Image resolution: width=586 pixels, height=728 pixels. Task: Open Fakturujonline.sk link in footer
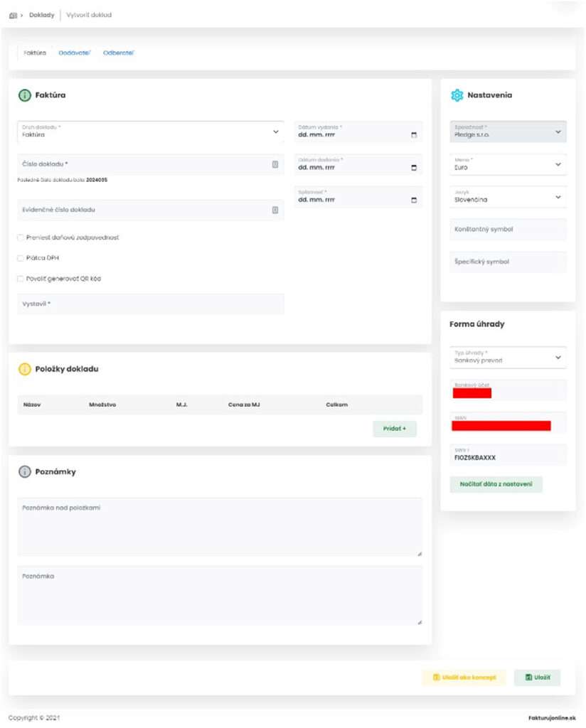coord(552,718)
